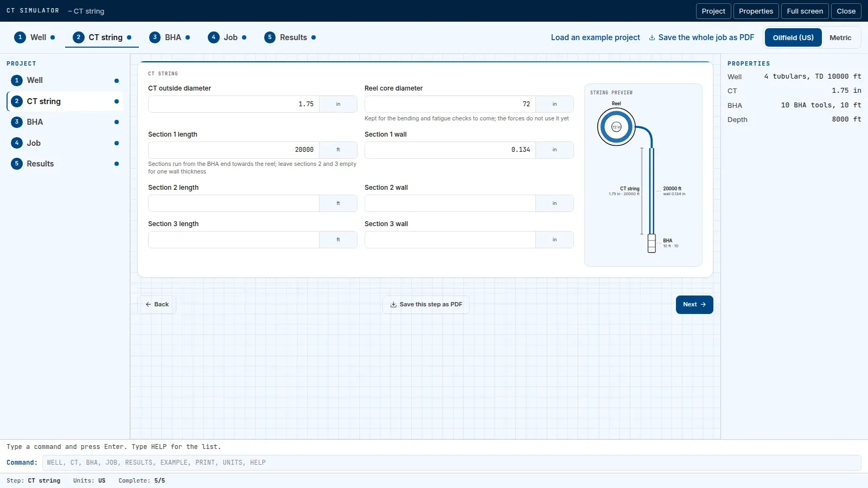Save the whole job as PDF
This screenshot has width=868, height=488.
coord(701,38)
